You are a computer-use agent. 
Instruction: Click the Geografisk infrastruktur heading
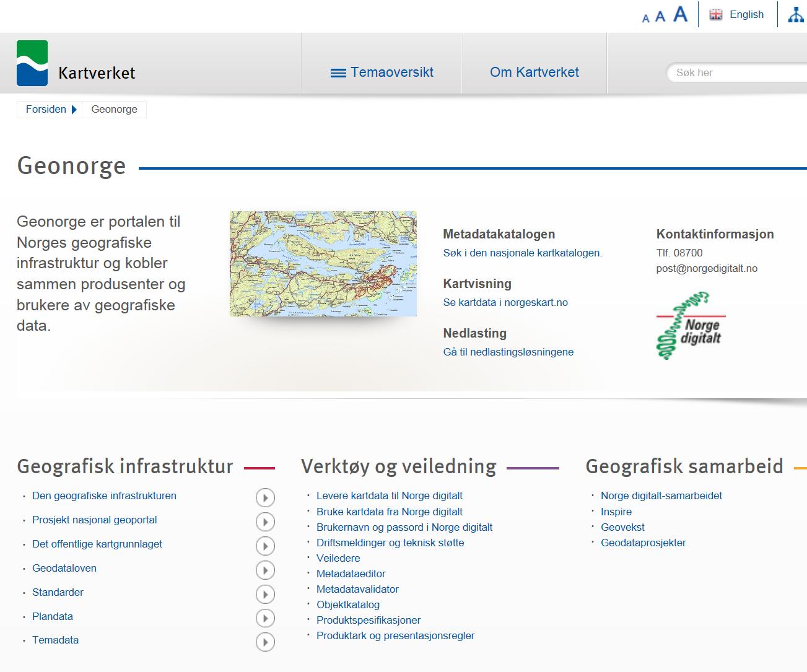coord(125,466)
